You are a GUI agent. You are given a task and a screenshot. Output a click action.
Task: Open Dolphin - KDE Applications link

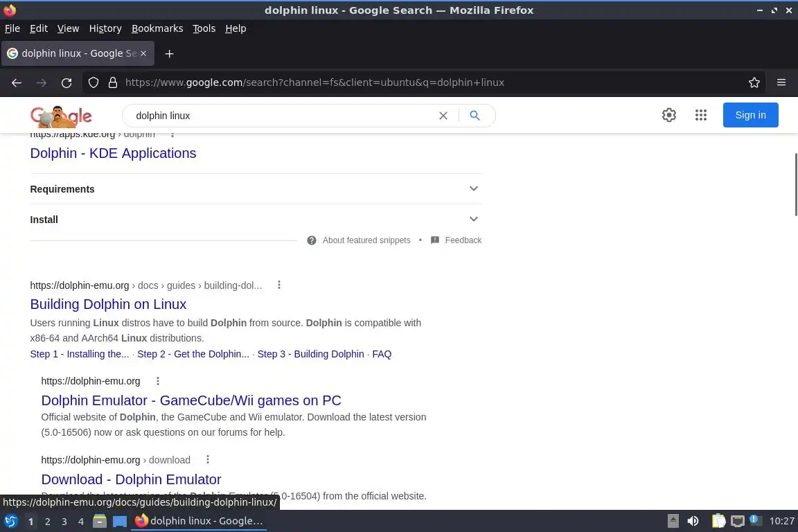point(113,153)
